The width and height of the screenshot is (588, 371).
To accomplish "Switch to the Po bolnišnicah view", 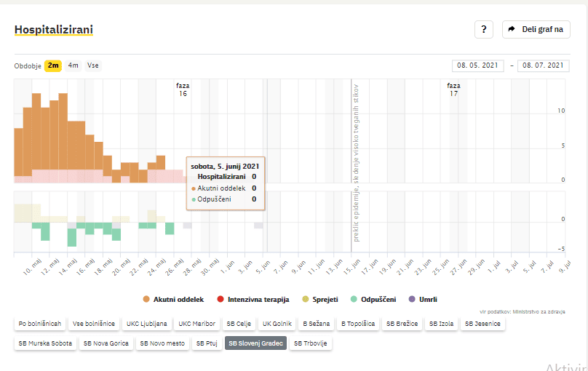I will tap(40, 323).
